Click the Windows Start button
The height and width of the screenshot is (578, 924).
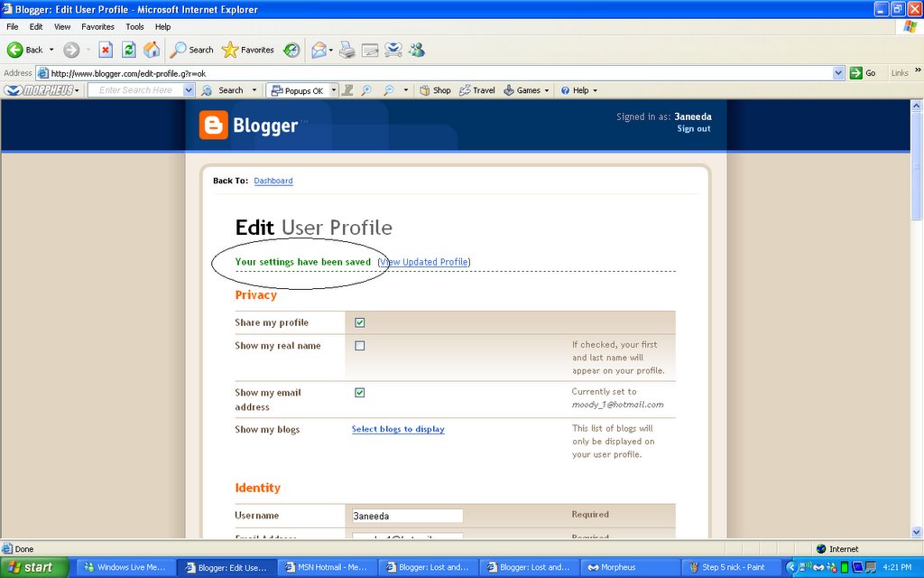pyautogui.click(x=33, y=567)
